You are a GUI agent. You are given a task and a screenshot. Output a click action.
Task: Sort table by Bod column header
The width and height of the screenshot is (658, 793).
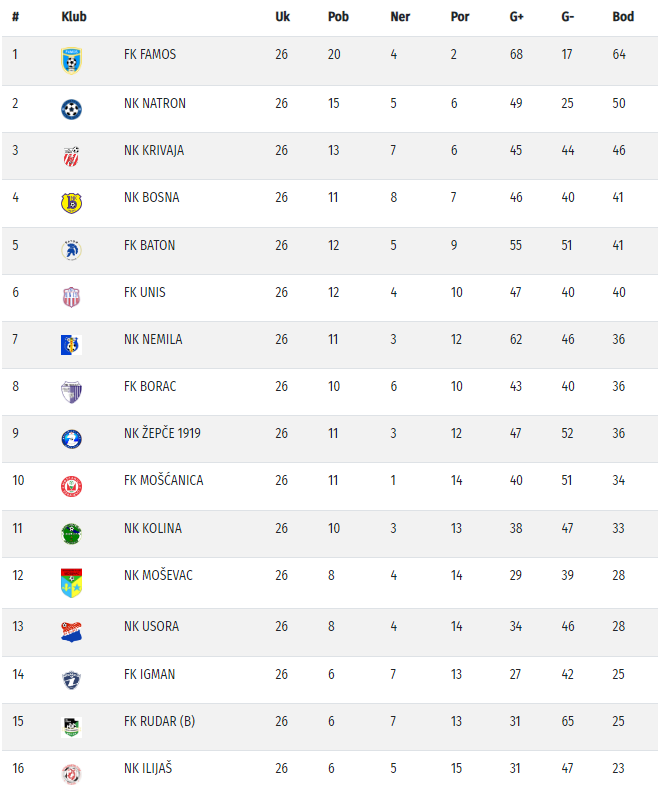point(623,16)
